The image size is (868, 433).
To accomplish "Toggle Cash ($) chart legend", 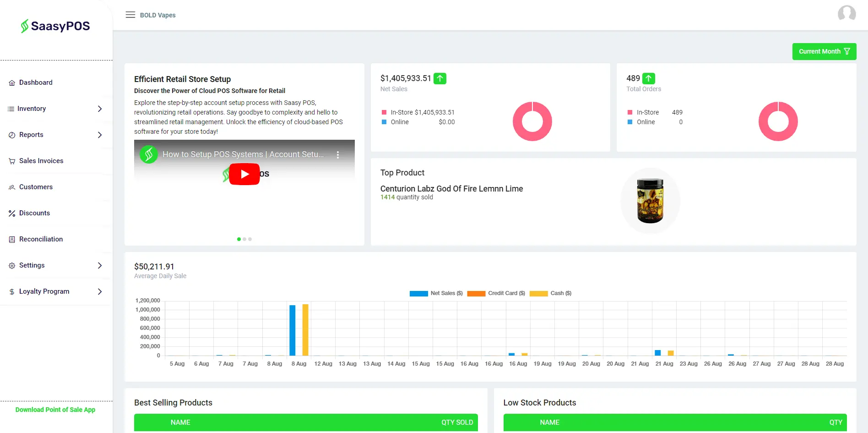I will 550,293.
